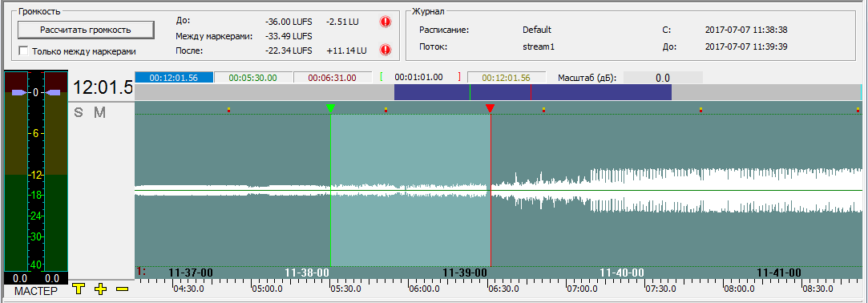The image size is (868, 303).
Task: Click the red 00:06:31.00 marker-out field
Action: [x=332, y=78]
